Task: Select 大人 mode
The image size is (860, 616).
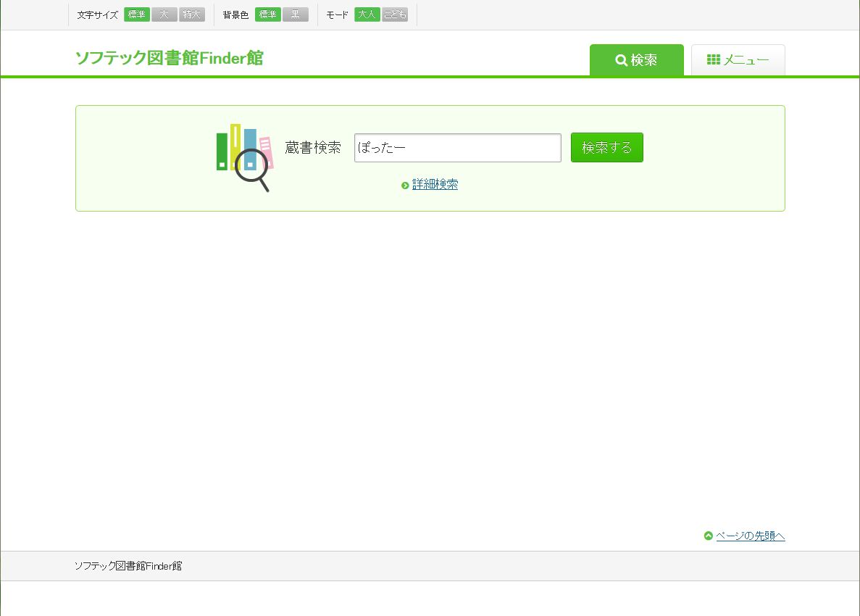Action: tap(367, 14)
